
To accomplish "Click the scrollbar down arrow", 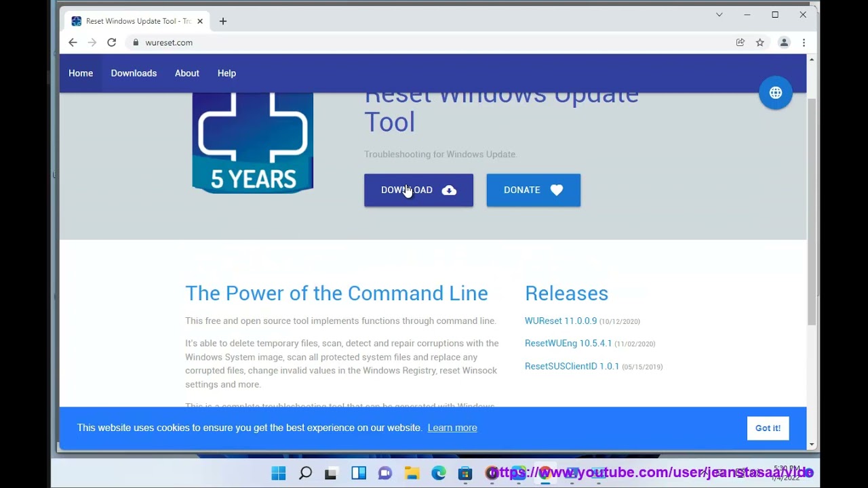I will click(x=812, y=445).
